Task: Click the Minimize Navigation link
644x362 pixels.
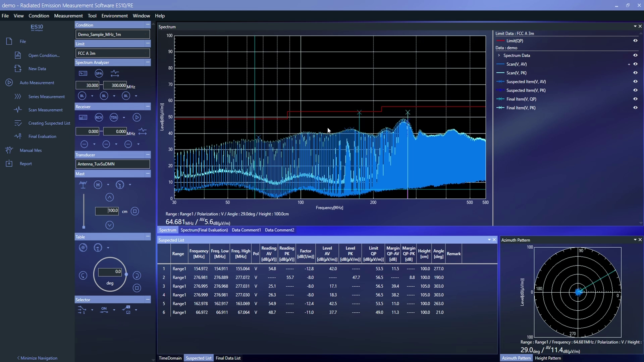Action: click(37, 358)
